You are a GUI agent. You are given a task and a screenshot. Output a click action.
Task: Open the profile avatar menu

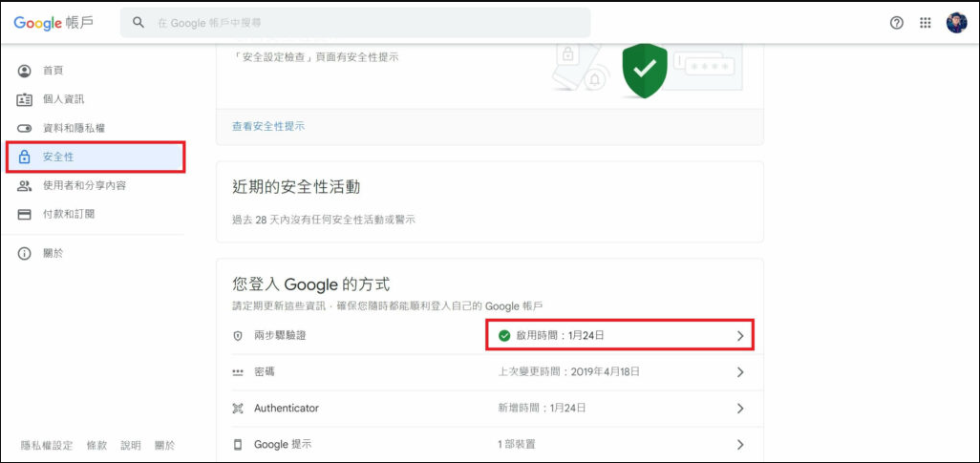tap(956, 23)
